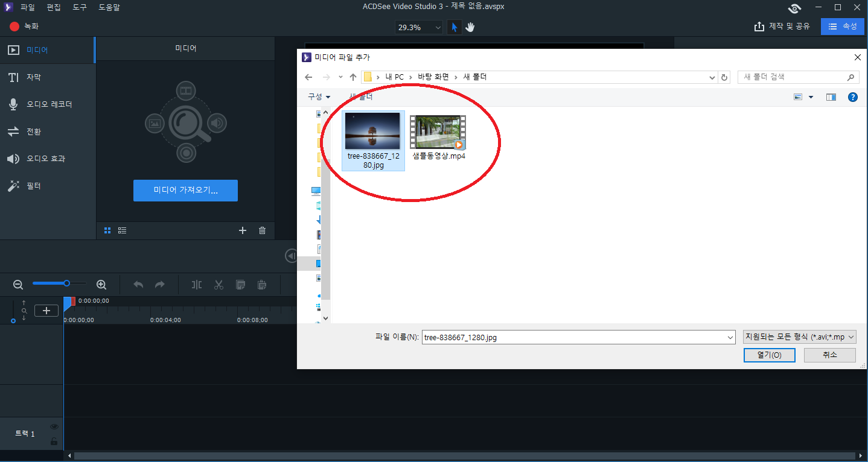Switch media panel to thumbnail grid view
Viewport: 868px width, 462px height.
(x=107, y=230)
